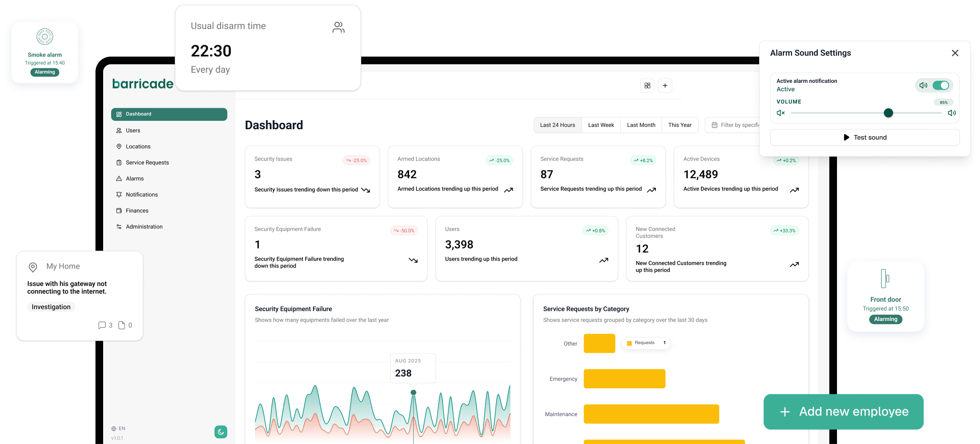
Task: Disable the active alarm notification switch
Action: (941, 85)
